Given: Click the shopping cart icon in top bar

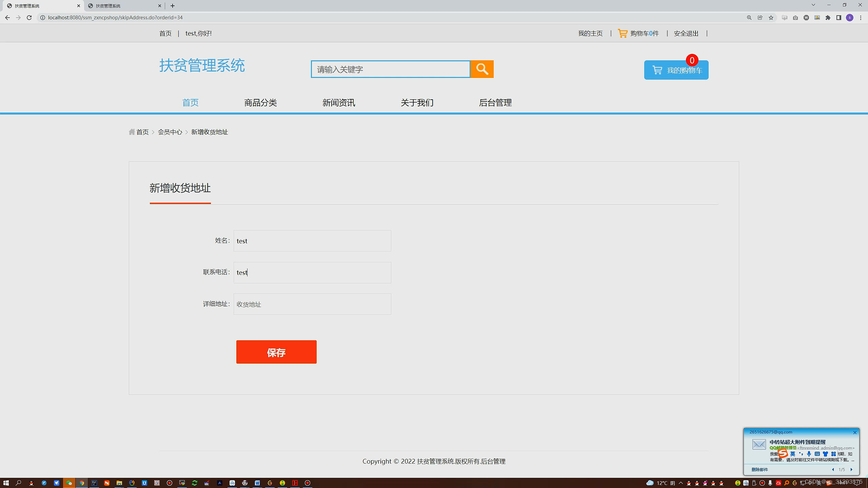Looking at the screenshot, I should [623, 33].
